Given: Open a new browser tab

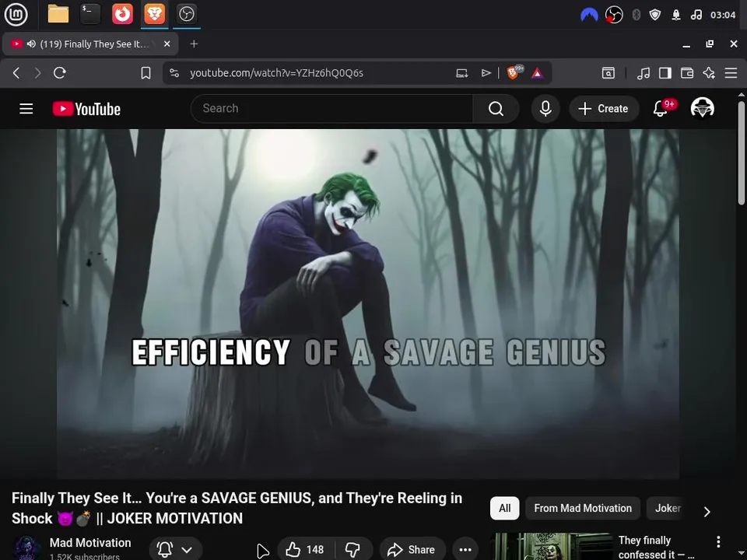Looking at the screenshot, I should (194, 44).
